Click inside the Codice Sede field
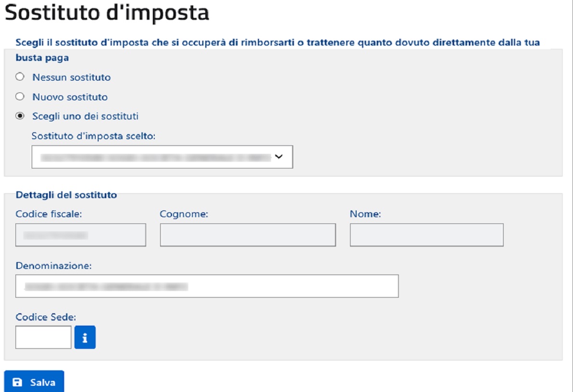This screenshot has height=392, width=573. (x=43, y=337)
